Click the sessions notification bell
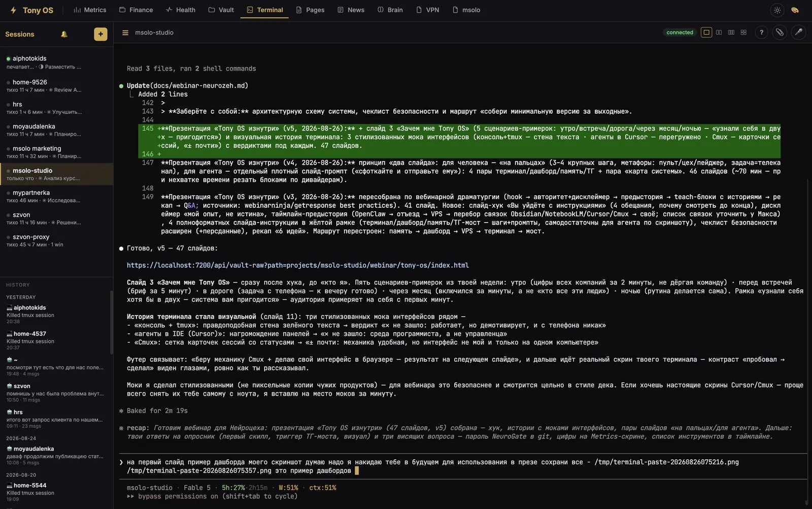This screenshot has height=509, width=812. coord(64,34)
